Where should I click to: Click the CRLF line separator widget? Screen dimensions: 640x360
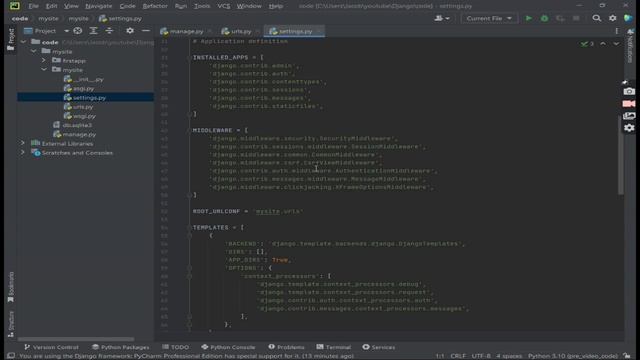(x=458, y=356)
